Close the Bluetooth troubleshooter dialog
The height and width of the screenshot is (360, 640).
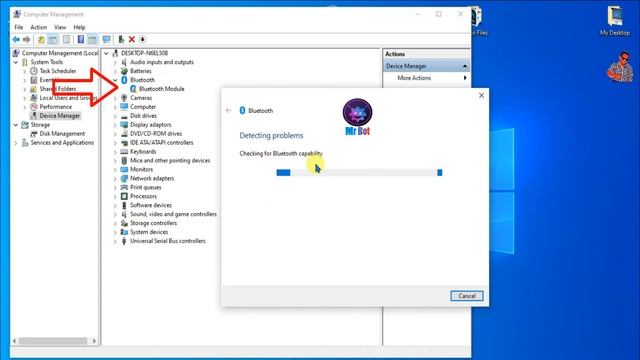pyautogui.click(x=481, y=95)
